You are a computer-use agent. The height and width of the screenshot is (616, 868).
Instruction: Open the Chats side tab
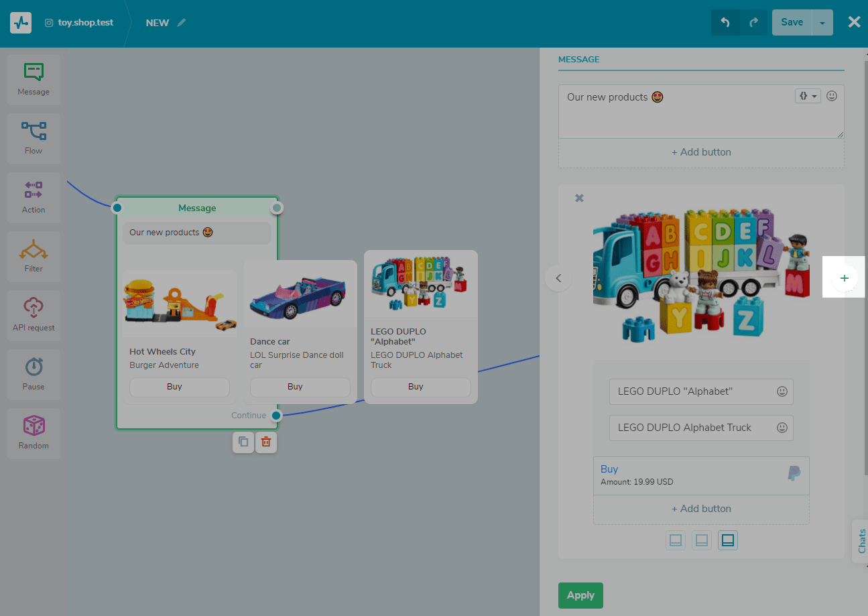(x=861, y=540)
